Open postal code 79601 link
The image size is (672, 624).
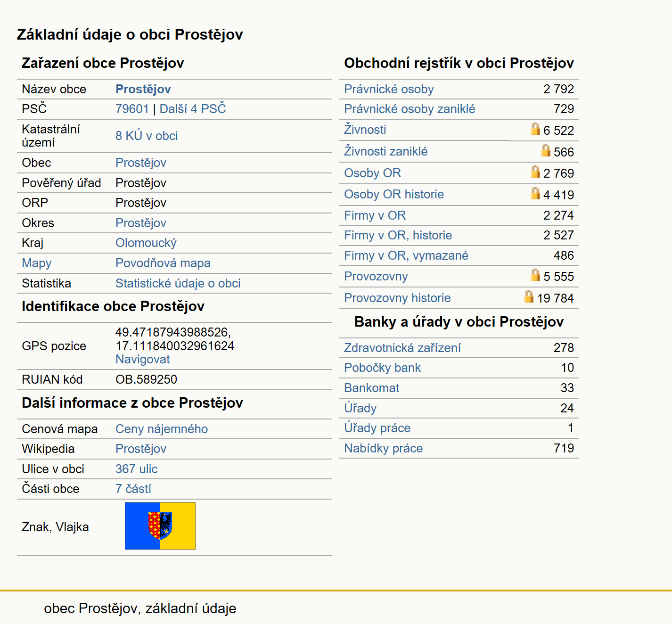[x=132, y=109]
